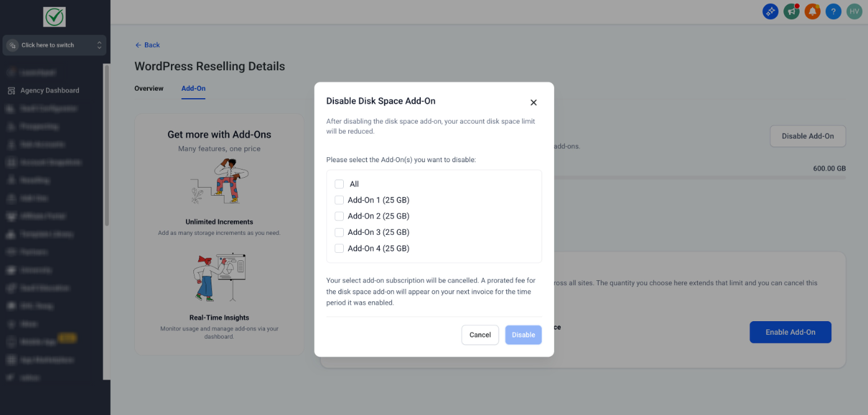Click the 600.00 GB storage value

tap(829, 168)
